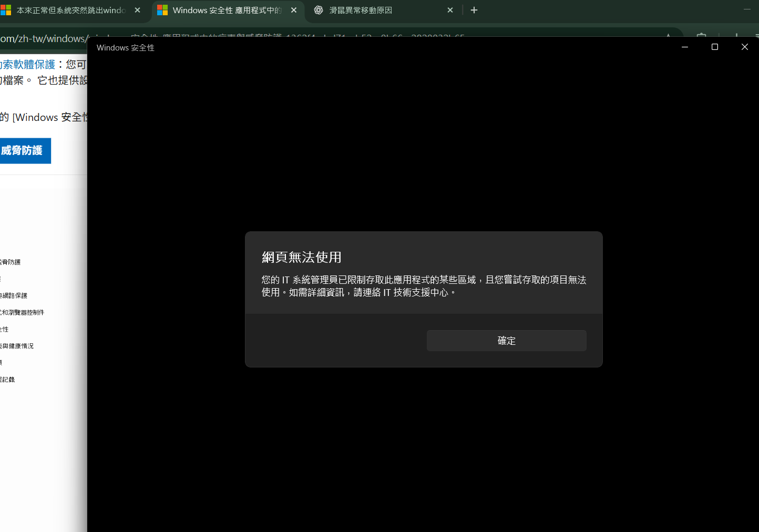Click the address bar showing the zh-tw URL
Screen dimensions: 759x532
[42, 38]
